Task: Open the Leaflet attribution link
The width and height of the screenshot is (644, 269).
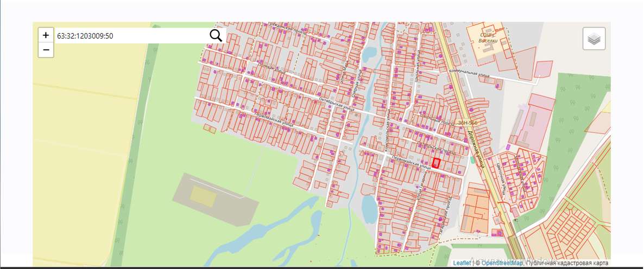Action: coord(462,263)
